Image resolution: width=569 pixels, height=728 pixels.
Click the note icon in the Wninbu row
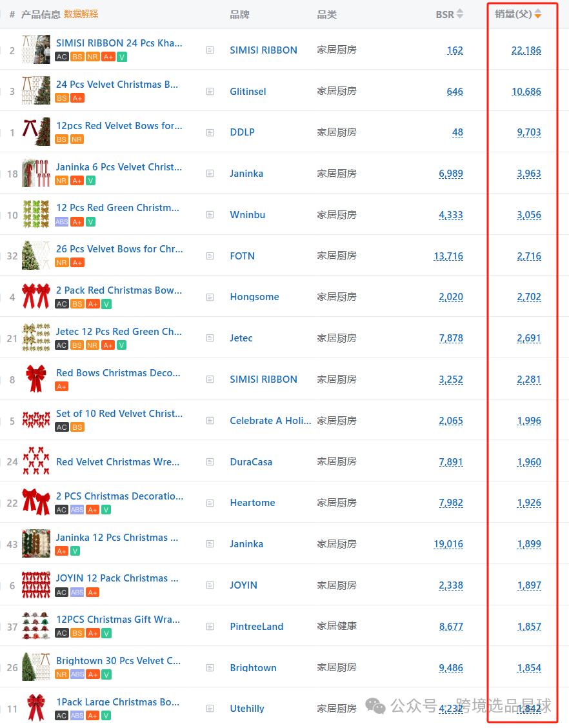tap(210, 215)
